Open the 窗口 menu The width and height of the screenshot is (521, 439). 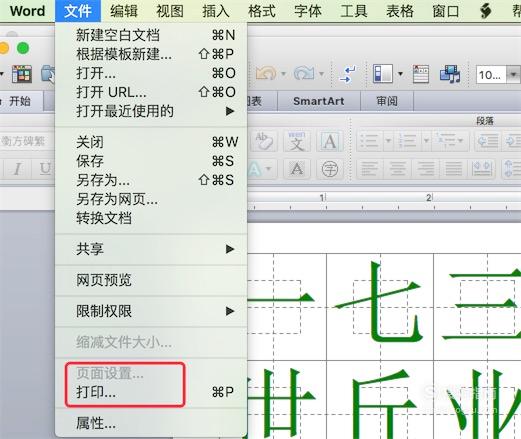[446, 11]
